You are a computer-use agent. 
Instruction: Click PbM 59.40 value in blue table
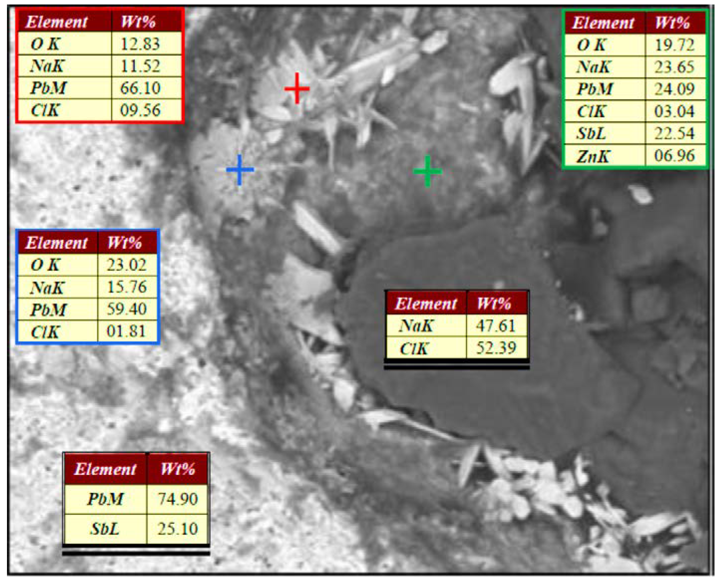click(126, 309)
